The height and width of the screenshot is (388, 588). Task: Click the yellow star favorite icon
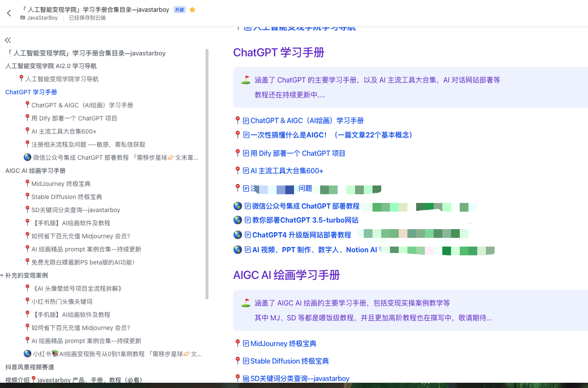point(192,10)
